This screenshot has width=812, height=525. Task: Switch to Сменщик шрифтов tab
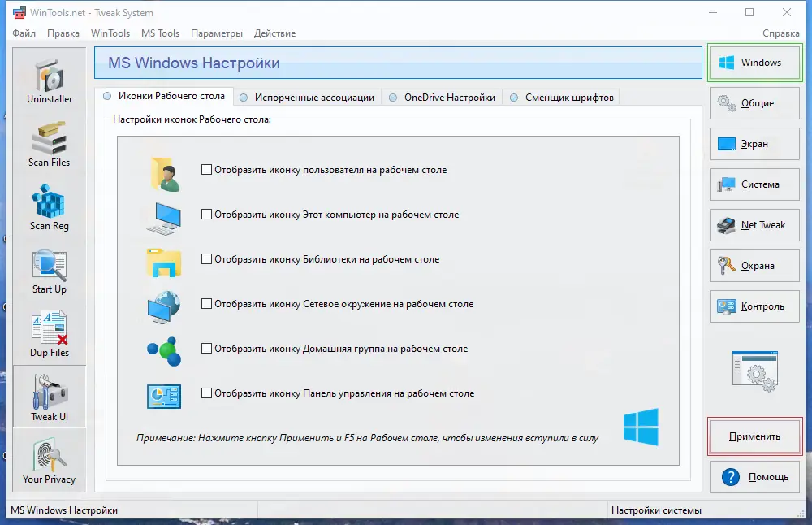click(x=561, y=98)
